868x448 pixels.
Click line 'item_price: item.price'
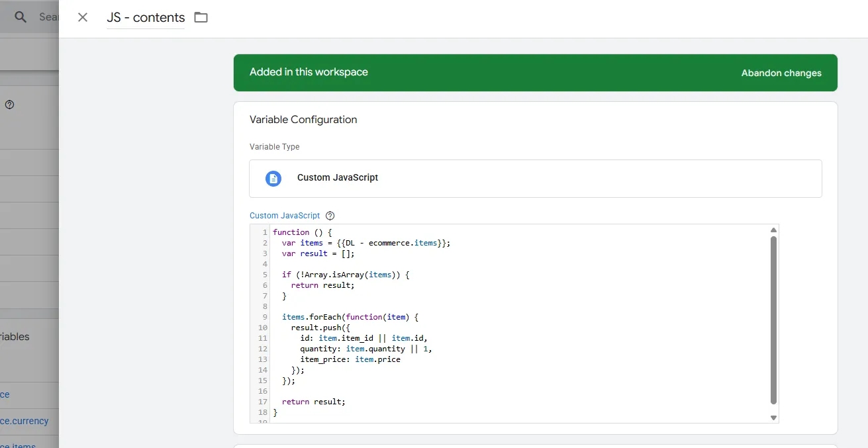[350, 359]
